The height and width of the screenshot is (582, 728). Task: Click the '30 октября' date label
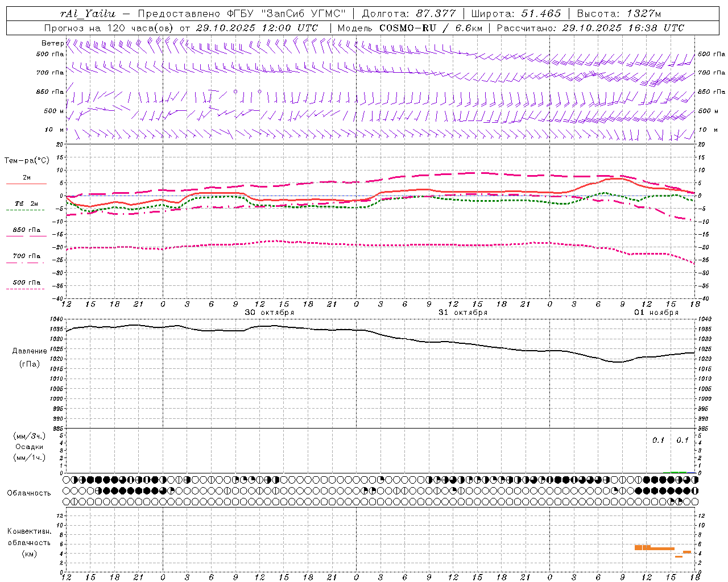[x=270, y=313]
